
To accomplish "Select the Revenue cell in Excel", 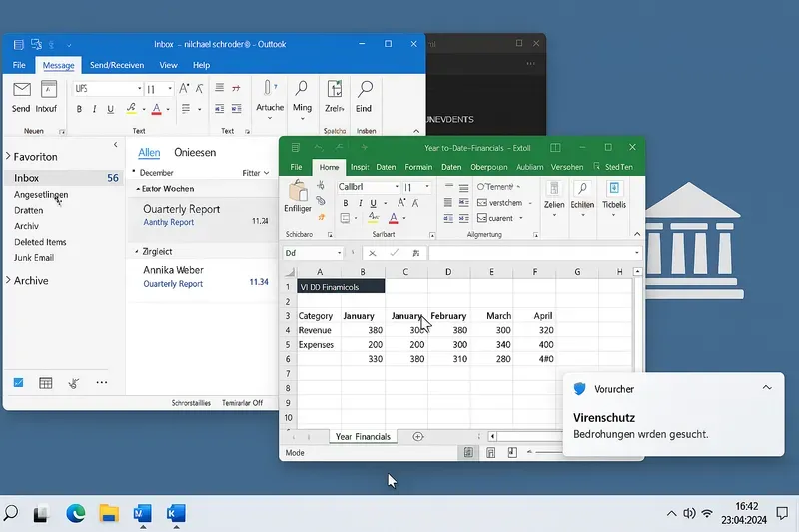I will pyautogui.click(x=319, y=330).
